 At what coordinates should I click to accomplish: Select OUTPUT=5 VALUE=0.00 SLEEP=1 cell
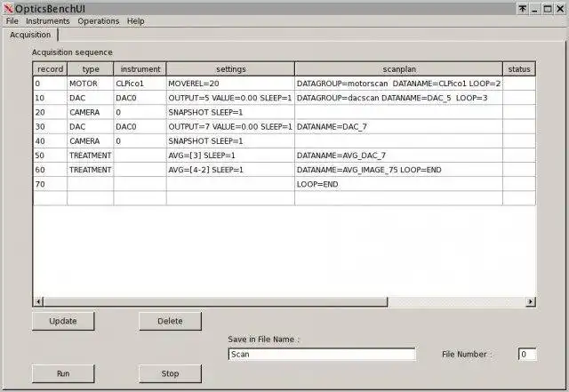[x=230, y=98]
